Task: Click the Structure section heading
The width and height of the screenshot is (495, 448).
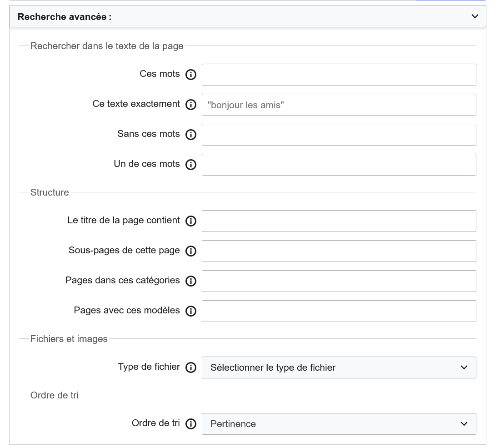Action: point(50,192)
